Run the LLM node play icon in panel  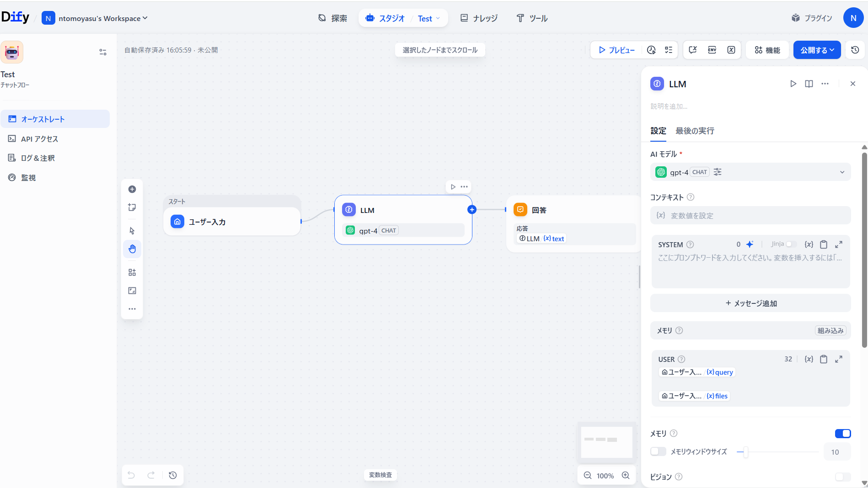(x=793, y=84)
